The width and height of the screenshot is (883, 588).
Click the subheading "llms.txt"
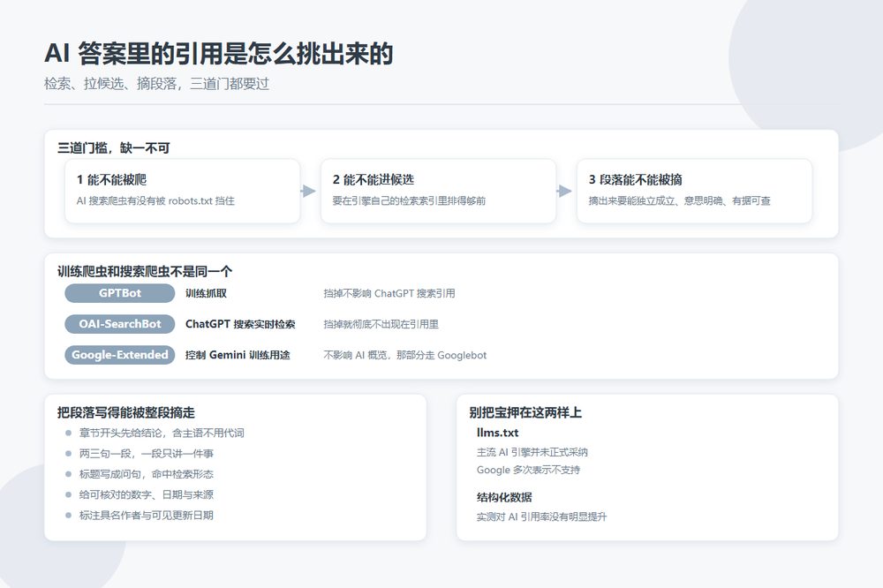click(497, 433)
